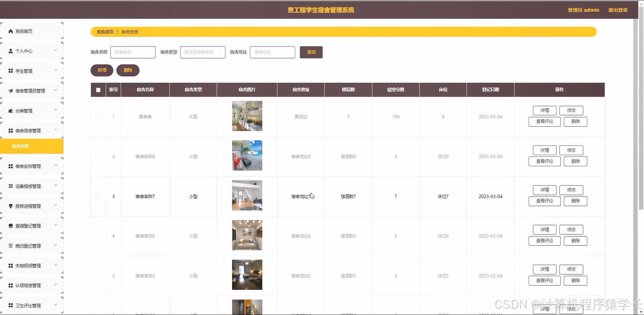Screen dimensions: 644x315
Task: Click the grid icon beside 学生管理
Action: tap(11, 71)
